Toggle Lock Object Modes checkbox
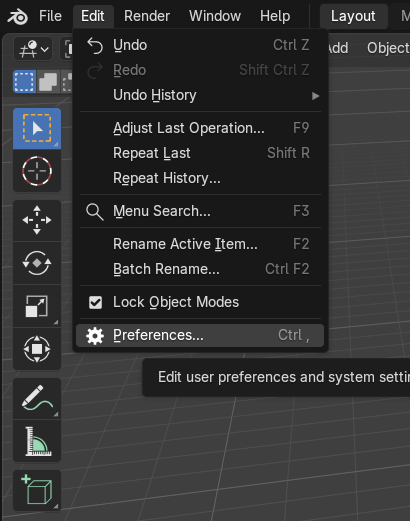Screen dimensions: 410x521 coord(95,303)
